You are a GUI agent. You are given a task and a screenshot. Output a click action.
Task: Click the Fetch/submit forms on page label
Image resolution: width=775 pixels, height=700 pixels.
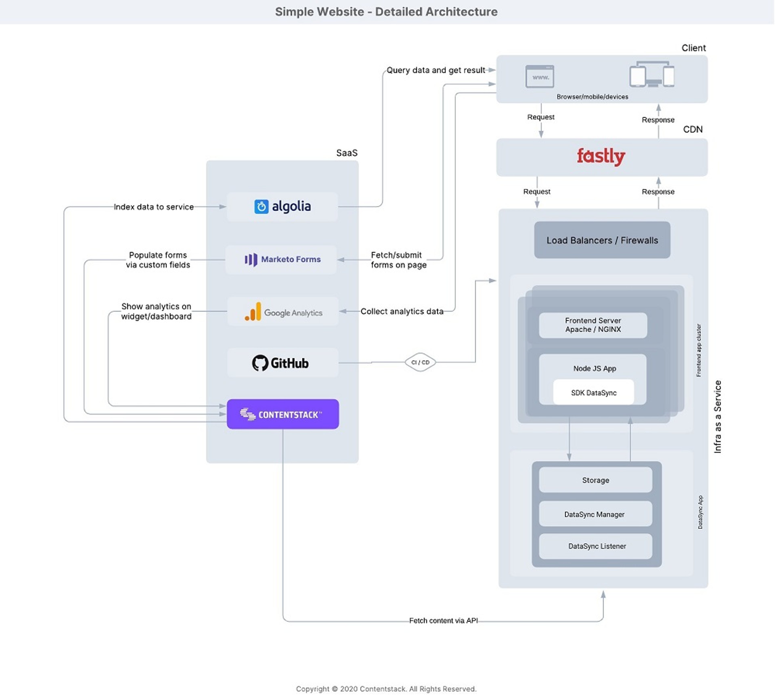coord(399,260)
